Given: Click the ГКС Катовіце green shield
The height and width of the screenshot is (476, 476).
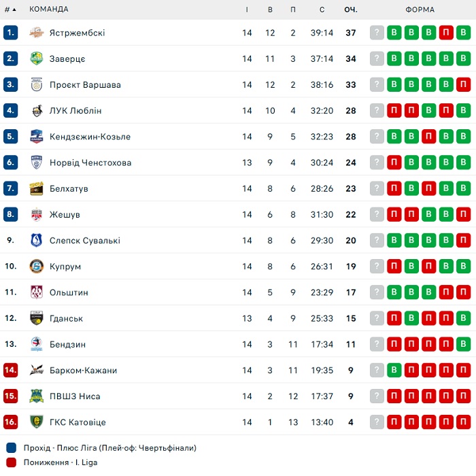Looking at the screenshot, I should (37, 422).
